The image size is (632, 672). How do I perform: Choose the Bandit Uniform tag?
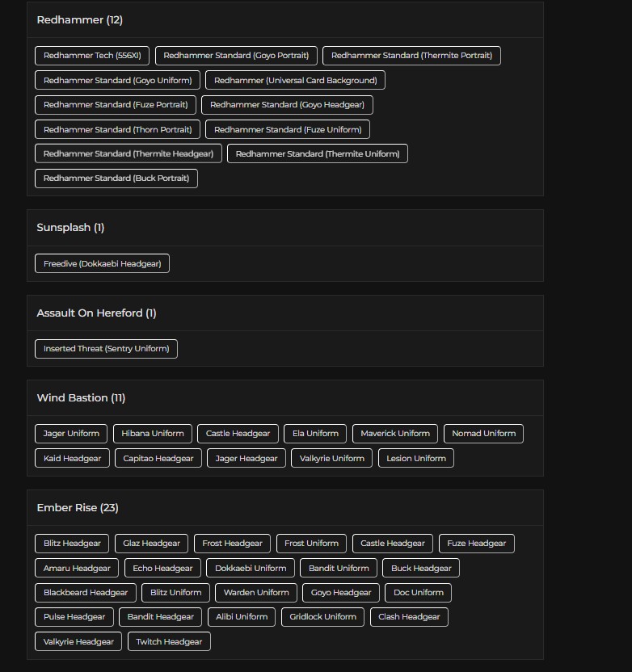pos(339,568)
